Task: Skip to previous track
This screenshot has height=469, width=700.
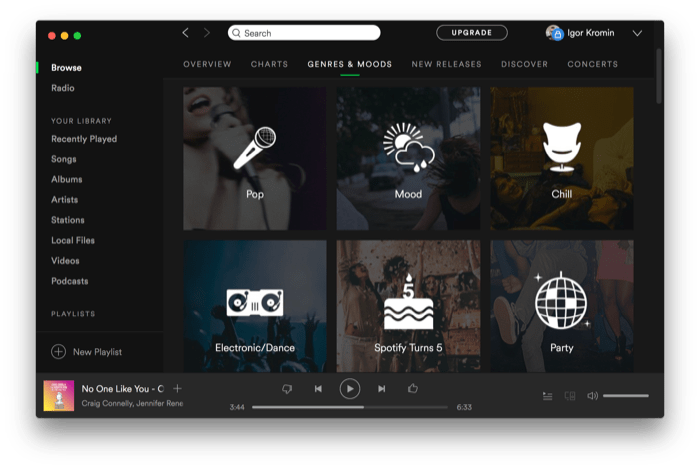Action: click(x=318, y=389)
